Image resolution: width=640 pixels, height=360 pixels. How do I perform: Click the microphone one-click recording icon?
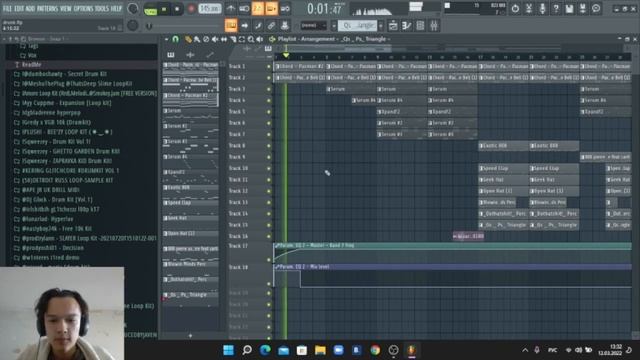click(542, 8)
